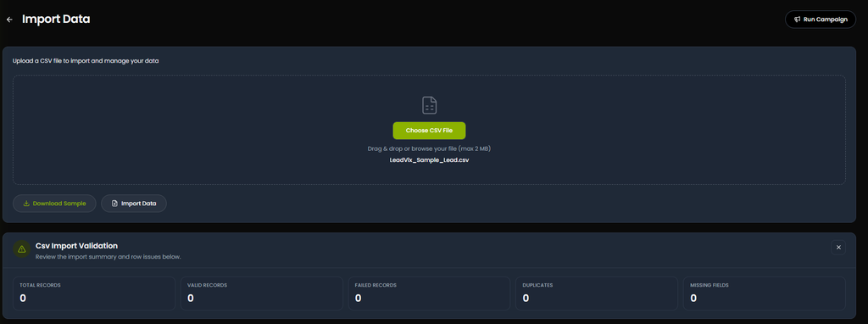Click the Csv Import Validation heading
This screenshot has height=324, width=868.
pos(76,245)
